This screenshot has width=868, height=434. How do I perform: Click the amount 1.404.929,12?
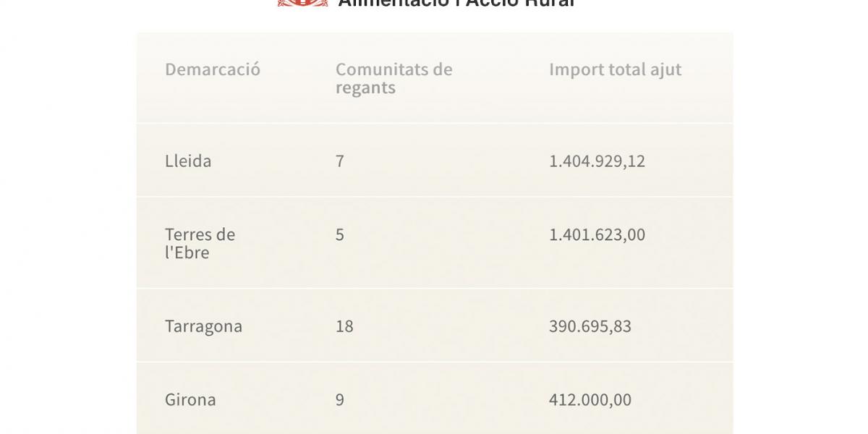coord(597,161)
